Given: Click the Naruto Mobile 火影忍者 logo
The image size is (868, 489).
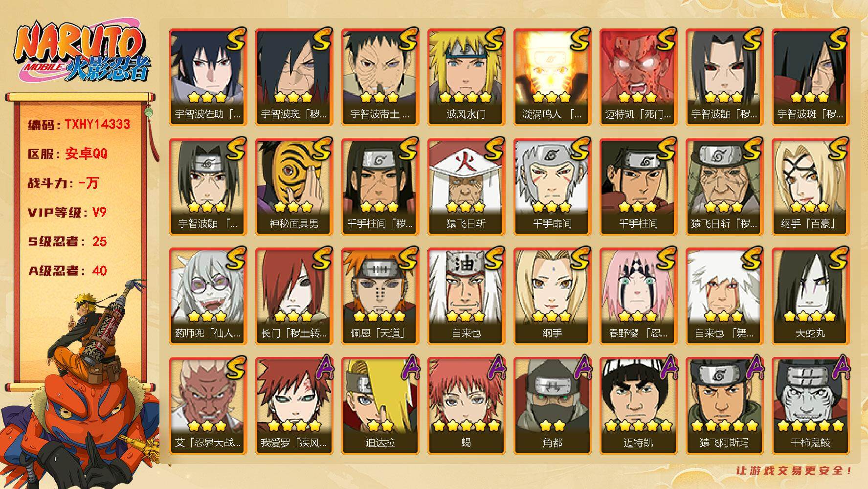Looking at the screenshot, I should pyautogui.click(x=82, y=52).
